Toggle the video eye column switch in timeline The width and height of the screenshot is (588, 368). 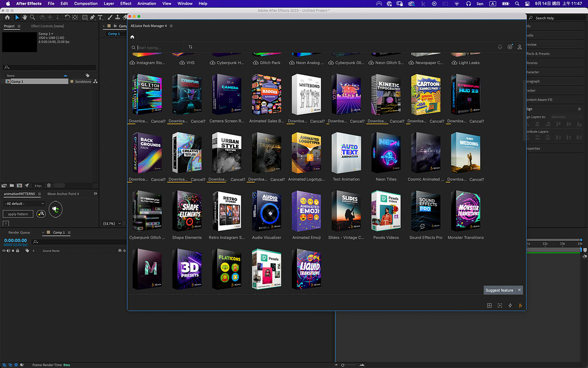pyautogui.click(x=4, y=251)
